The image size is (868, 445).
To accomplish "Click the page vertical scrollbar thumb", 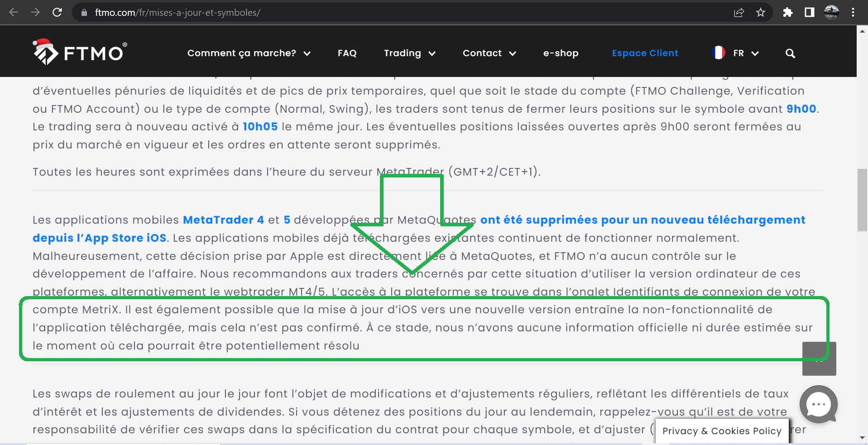I will pos(862,200).
